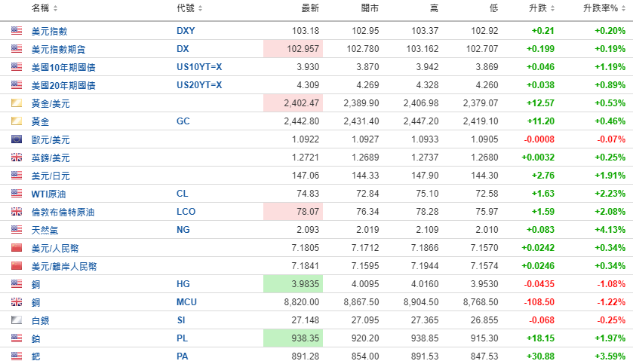Viewport: 633px width, 364px height.
Task: Click the China flag icon beside 美元/離岸人民幣
Action: [x=17, y=266]
